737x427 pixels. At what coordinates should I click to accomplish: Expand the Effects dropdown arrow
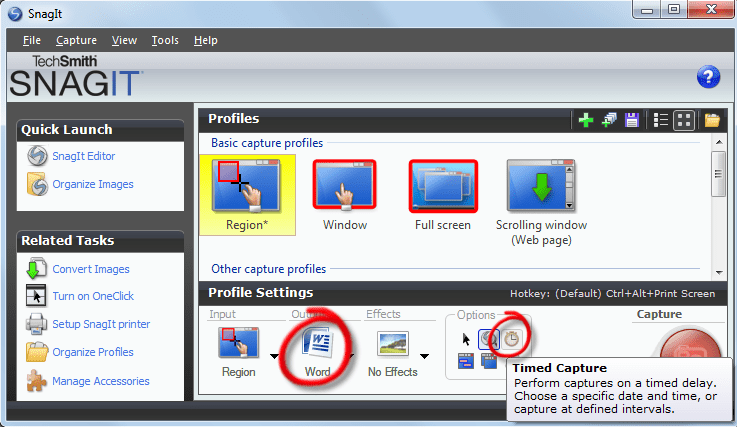click(424, 356)
